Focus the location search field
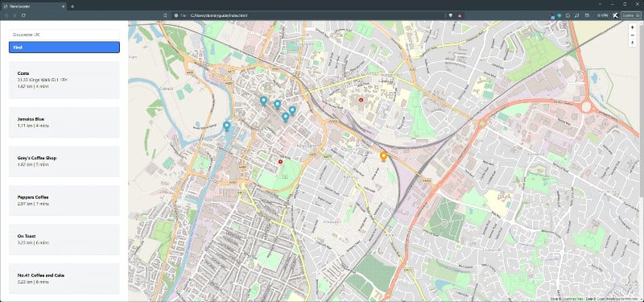Viewport: 644px width, 302px height. (x=64, y=35)
